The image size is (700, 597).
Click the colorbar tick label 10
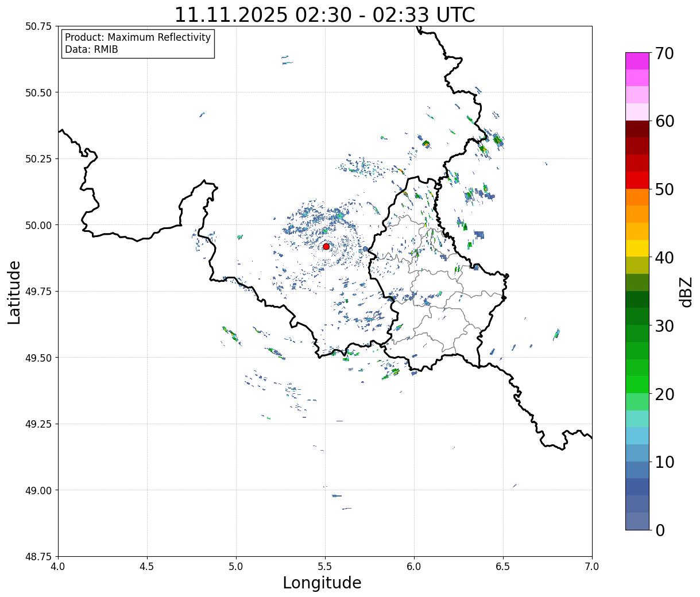point(664,462)
